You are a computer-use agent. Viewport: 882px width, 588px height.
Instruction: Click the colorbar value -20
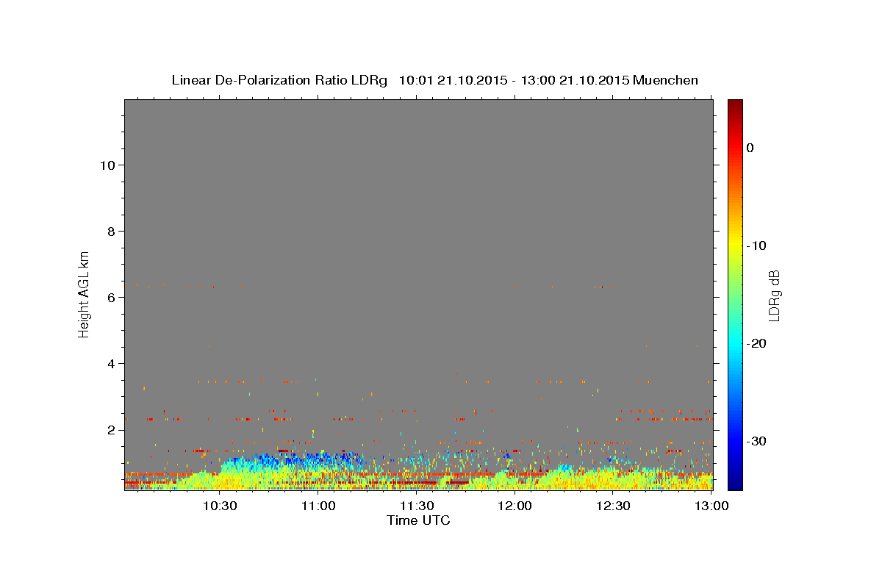pyautogui.click(x=756, y=343)
